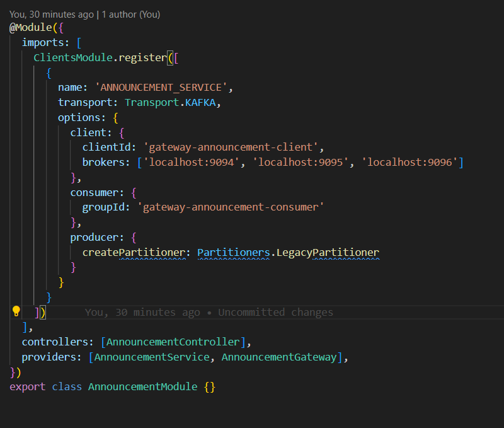Select the ClientsModule identifier
The height and width of the screenshot is (428, 504).
point(73,57)
